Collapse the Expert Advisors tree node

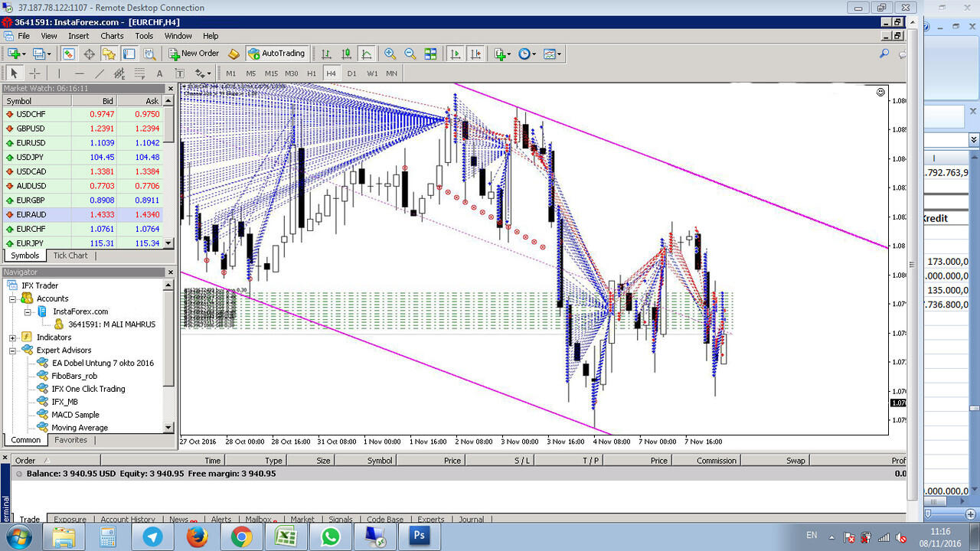click(x=13, y=350)
